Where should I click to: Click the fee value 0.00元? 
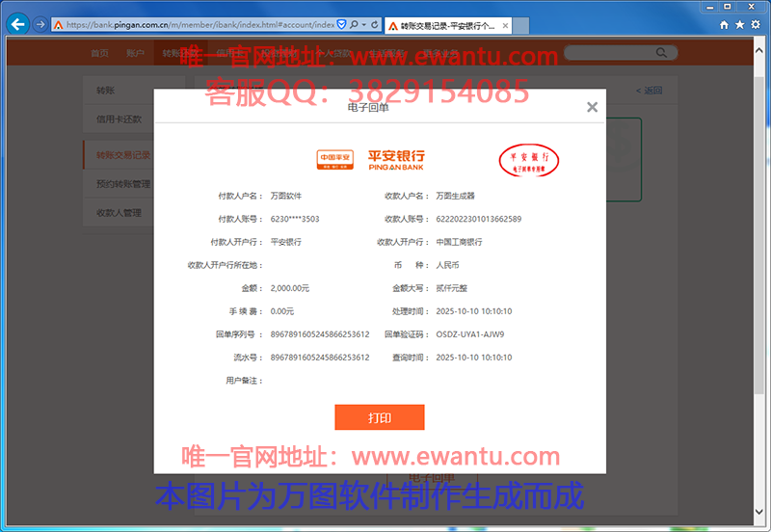[x=281, y=311]
